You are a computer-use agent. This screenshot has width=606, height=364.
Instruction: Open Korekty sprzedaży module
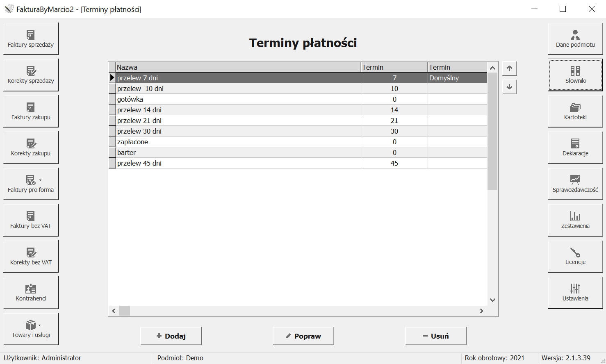pyautogui.click(x=31, y=75)
